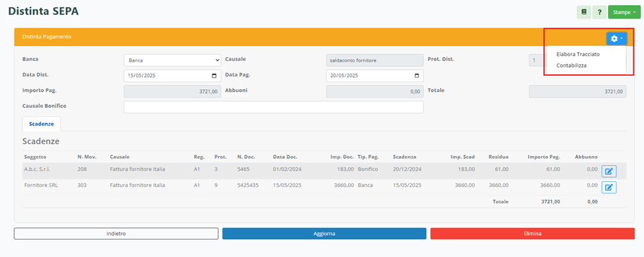Click the Importo Pag. field
The width and height of the screenshot is (644, 257).
click(172, 92)
